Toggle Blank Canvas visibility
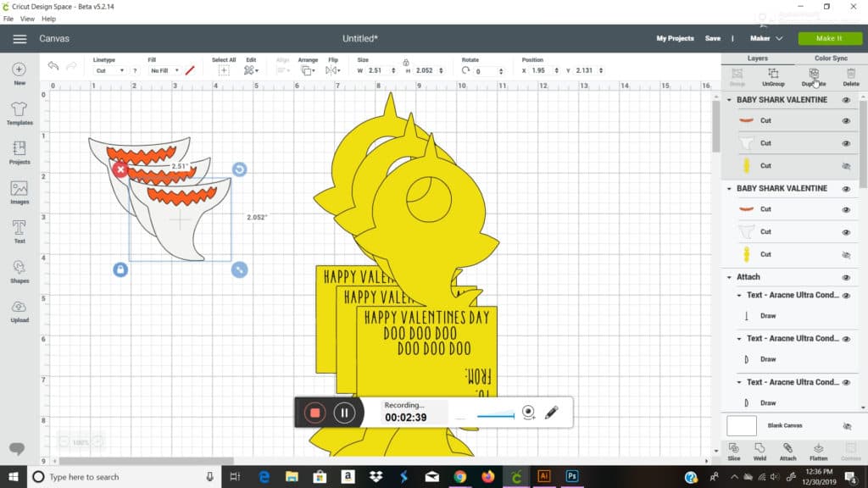The width and height of the screenshot is (868, 488). [847, 426]
